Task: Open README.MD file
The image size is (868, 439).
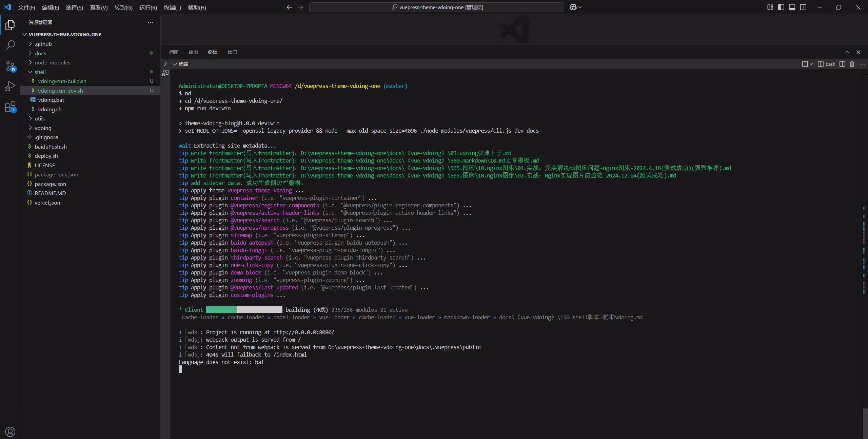Action: pos(90,193)
